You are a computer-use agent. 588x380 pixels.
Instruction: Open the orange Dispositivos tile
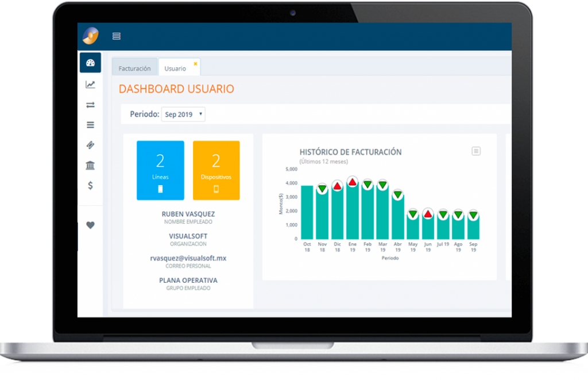tap(216, 170)
